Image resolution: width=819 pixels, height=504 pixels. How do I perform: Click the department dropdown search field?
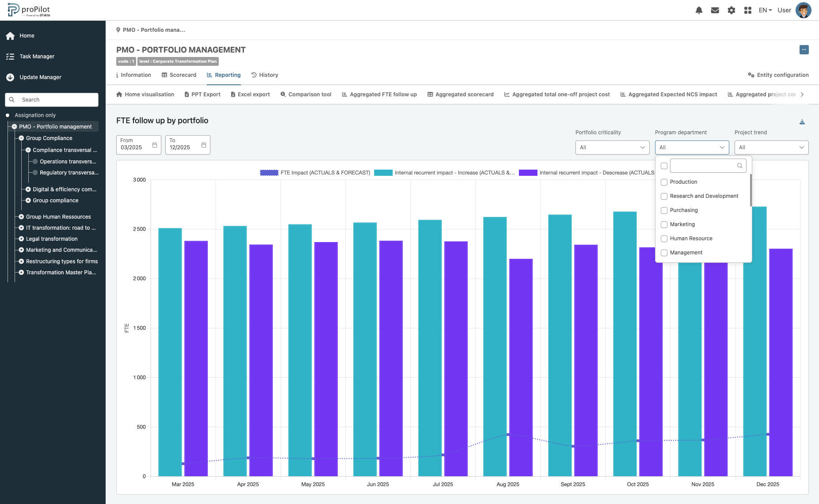708,166
